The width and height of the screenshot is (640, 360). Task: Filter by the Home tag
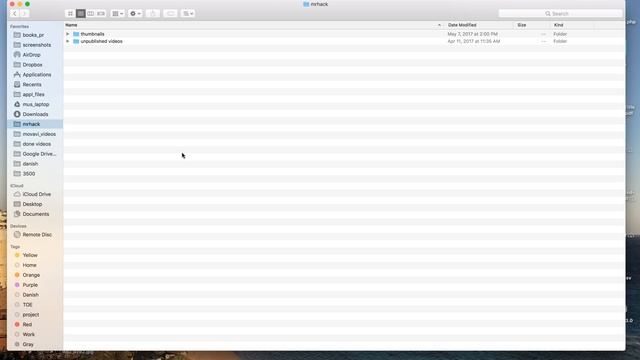pyautogui.click(x=35, y=265)
